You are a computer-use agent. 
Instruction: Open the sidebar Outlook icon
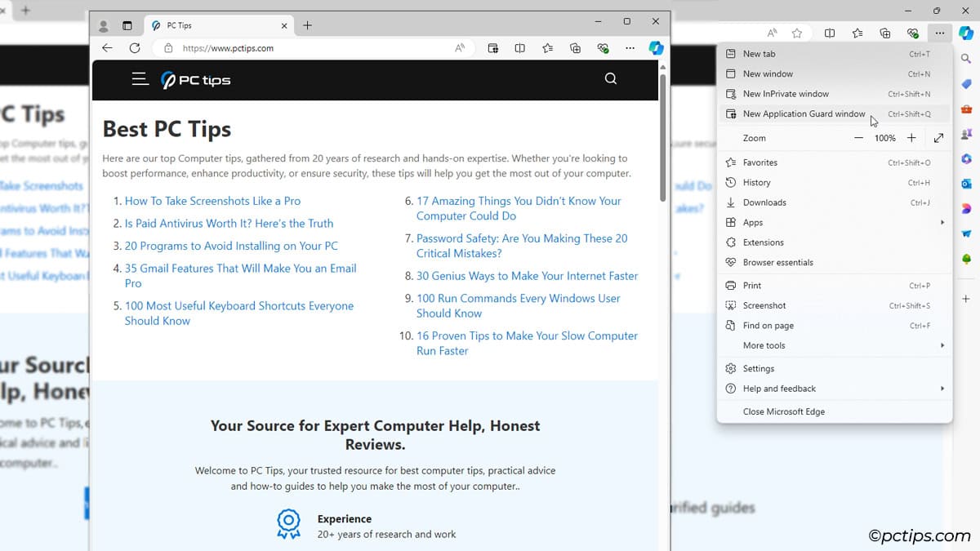pyautogui.click(x=967, y=184)
